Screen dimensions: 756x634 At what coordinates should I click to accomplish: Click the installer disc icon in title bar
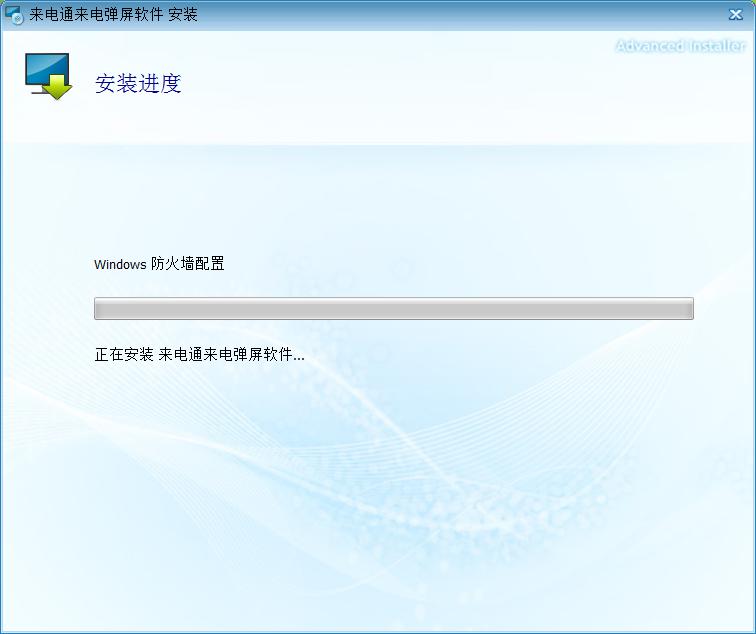pos(14,15)
